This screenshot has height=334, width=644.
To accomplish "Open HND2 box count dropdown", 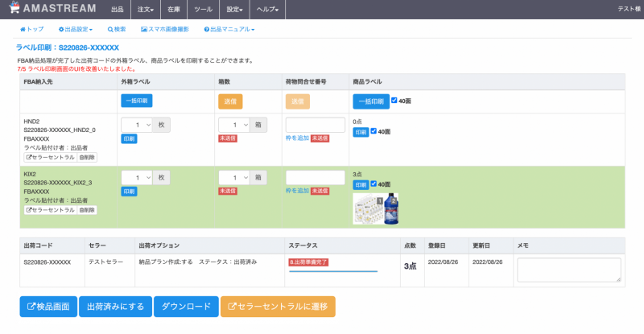I will pyautogui.click(x=233, y=125).
